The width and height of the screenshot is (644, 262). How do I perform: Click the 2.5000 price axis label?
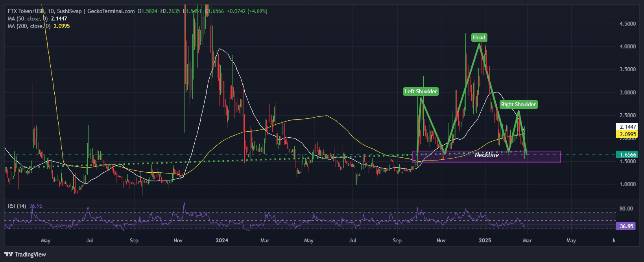pyautogui.click(x=628, y=115)
